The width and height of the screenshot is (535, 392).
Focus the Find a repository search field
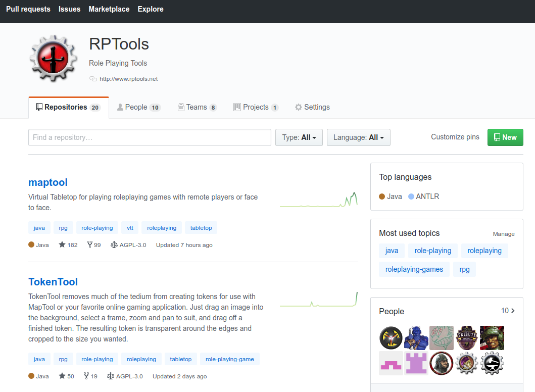150,137
